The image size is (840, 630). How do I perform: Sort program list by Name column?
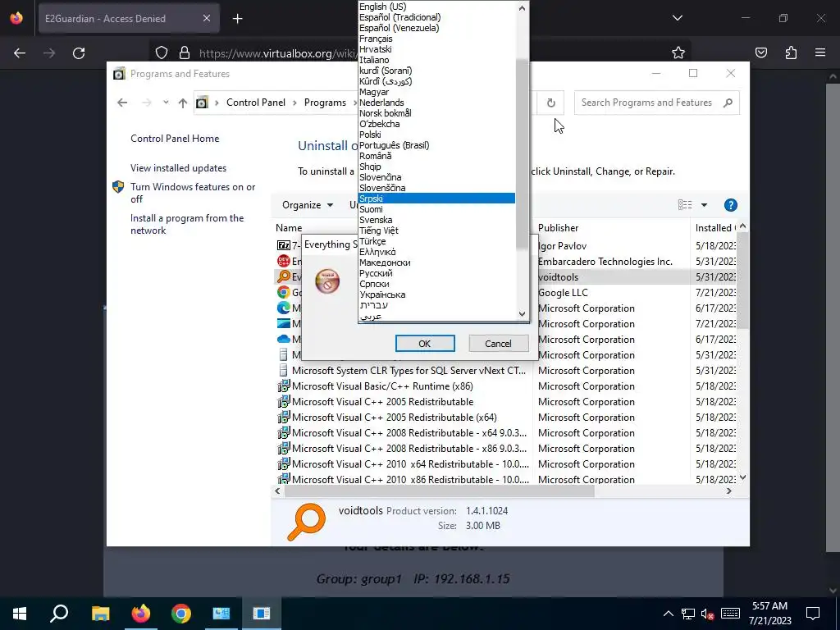pyautogui.click(x=289, y=228)
